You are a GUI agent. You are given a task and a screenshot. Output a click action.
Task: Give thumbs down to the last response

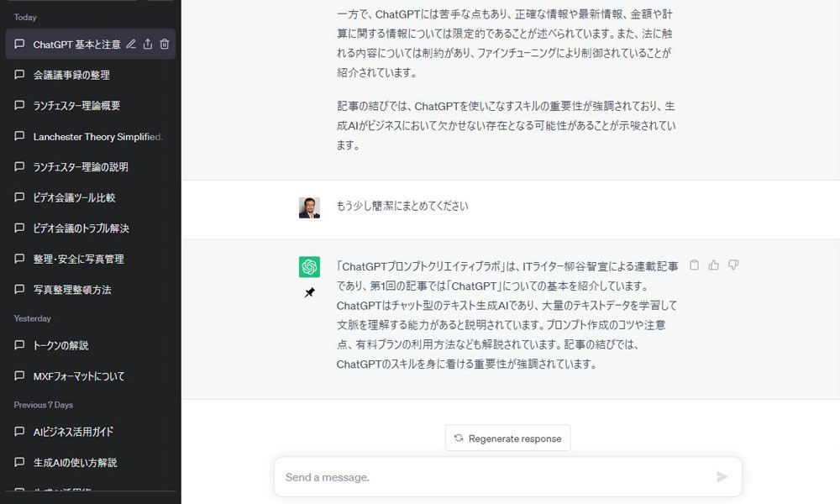click(x=733, y=265)
